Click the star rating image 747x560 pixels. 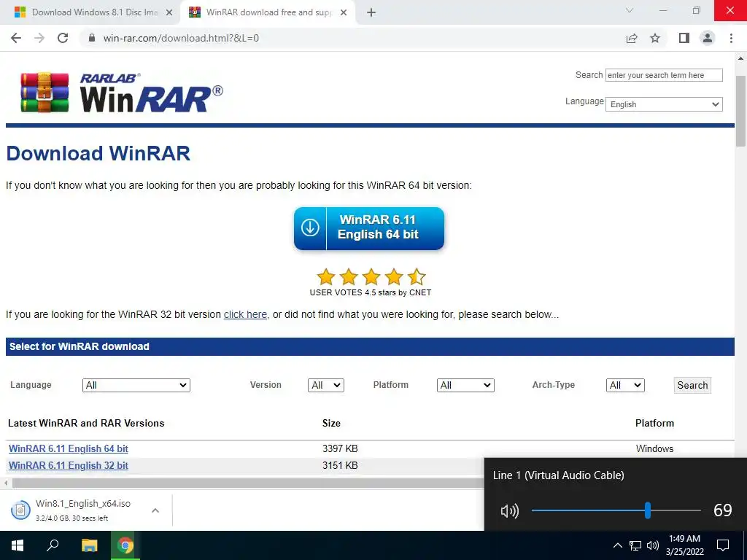coord(371,276)
